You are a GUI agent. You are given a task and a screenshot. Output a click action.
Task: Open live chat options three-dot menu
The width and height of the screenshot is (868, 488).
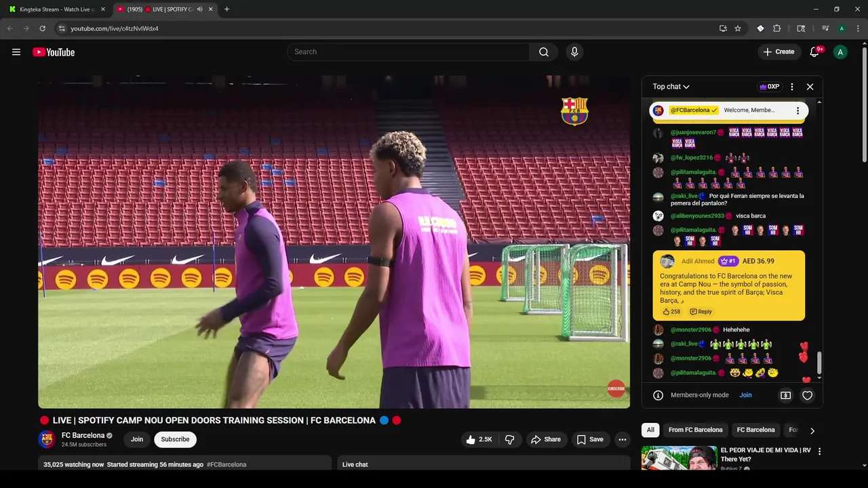point(791,87)
